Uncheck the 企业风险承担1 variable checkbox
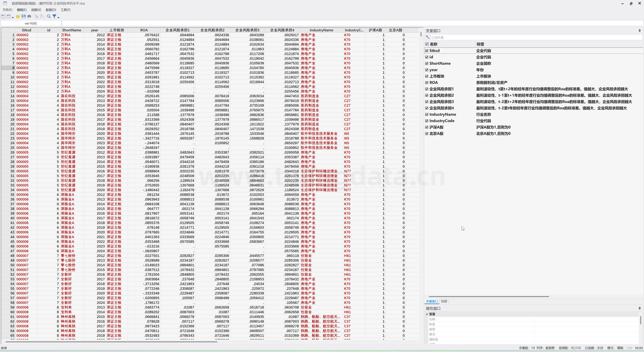Viewport: 644px width, 352px height. tap(427, 89)
